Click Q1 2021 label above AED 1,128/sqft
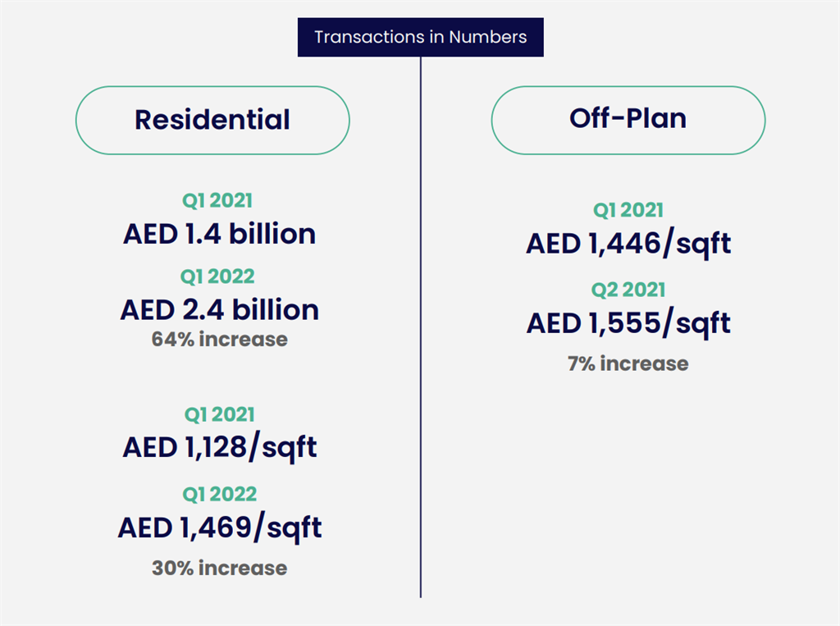Viewport: 840px width, 626px height. tap(220, 415)
